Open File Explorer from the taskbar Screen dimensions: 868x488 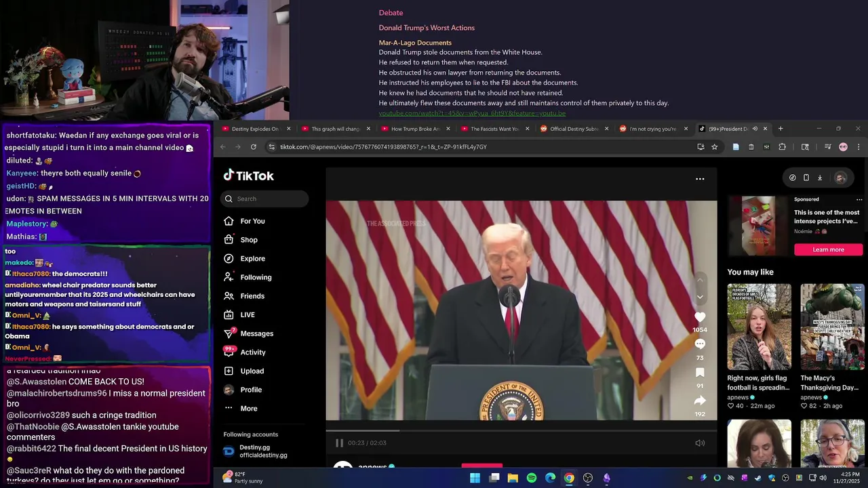pos(513,478)
